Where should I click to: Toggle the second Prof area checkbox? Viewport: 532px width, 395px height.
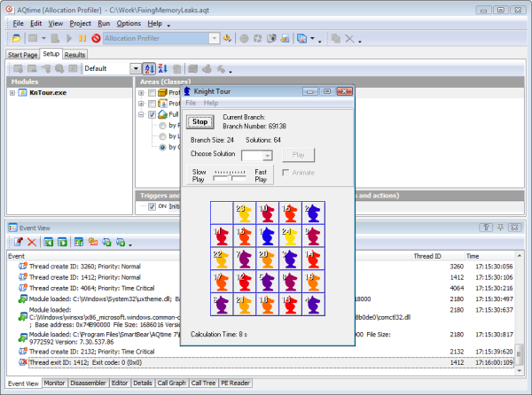pos(152,104)
